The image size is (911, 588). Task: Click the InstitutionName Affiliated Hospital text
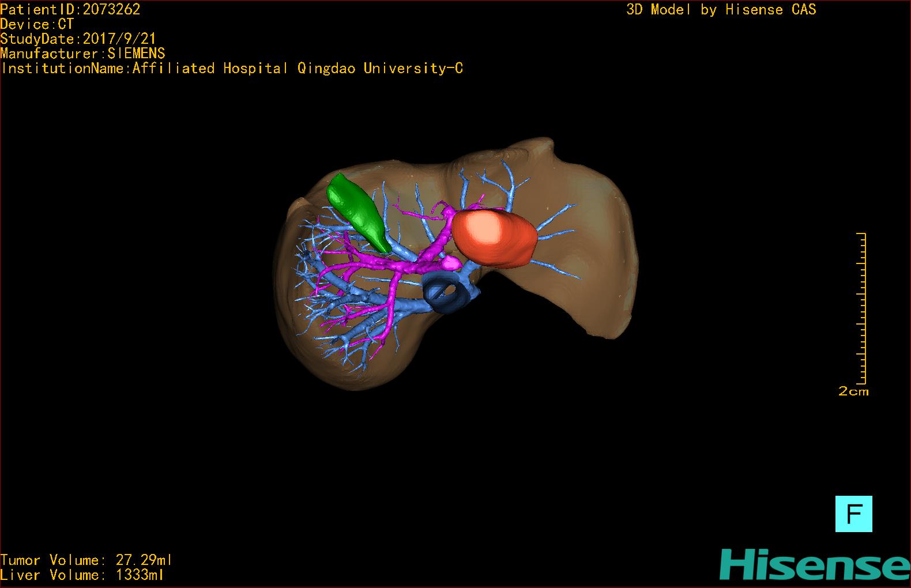[232, 69]
